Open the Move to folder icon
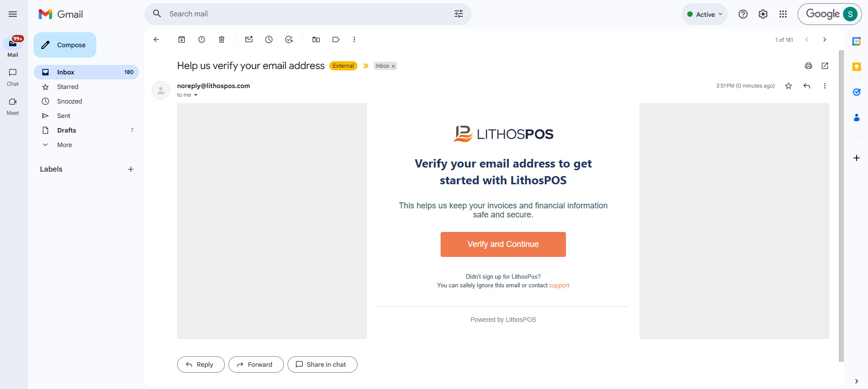This screenshot has height=389, width=868. click(316, 39)
